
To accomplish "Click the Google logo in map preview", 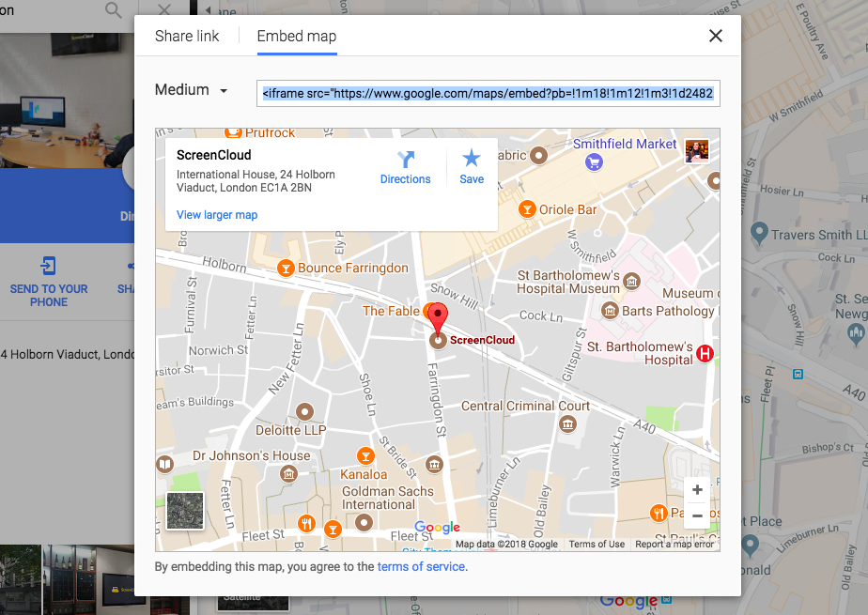I will [x=438, y=527].
